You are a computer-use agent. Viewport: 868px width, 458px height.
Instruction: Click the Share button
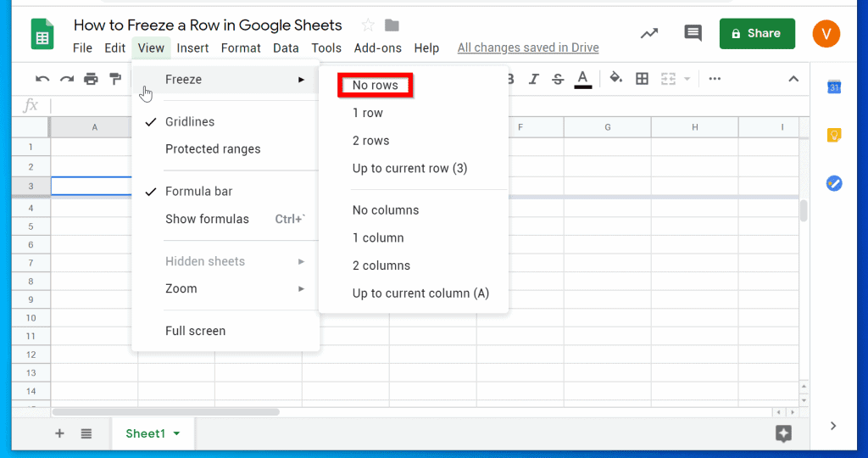(x=757, y=33)
